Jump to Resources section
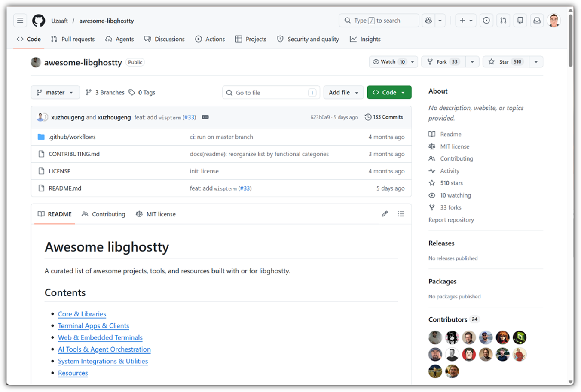The image size is (581, 392). [x=73, y=373]
